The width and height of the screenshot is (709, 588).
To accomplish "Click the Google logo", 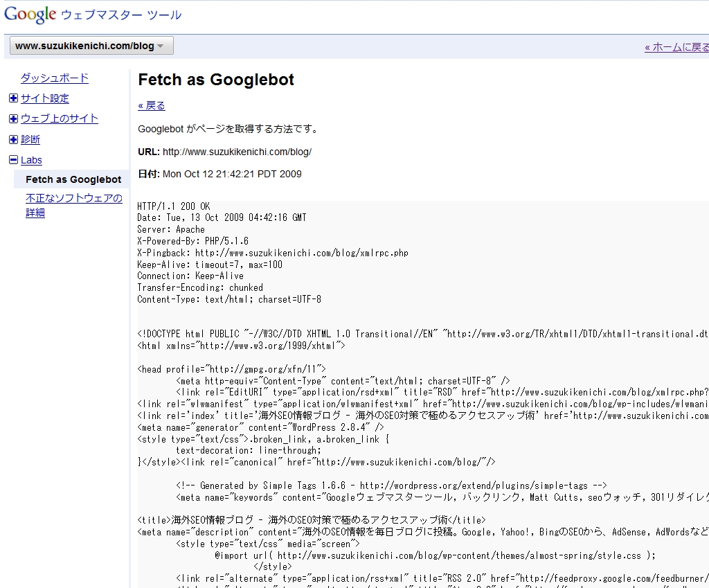I will (30, 15).
